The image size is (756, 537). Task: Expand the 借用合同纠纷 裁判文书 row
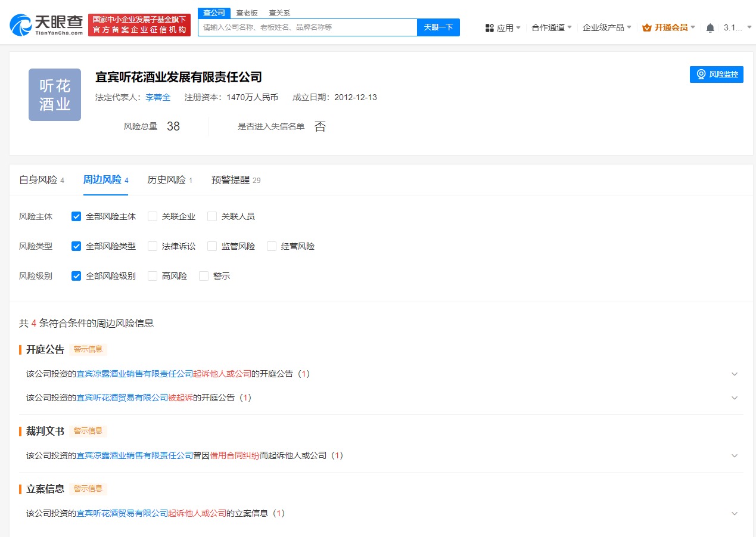(735, 456)
